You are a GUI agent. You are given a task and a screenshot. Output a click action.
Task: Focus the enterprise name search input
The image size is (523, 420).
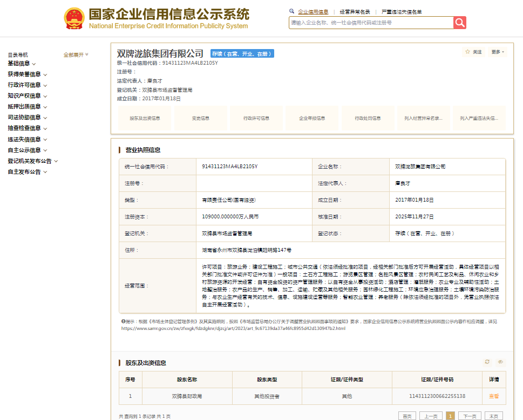point(371,23)
